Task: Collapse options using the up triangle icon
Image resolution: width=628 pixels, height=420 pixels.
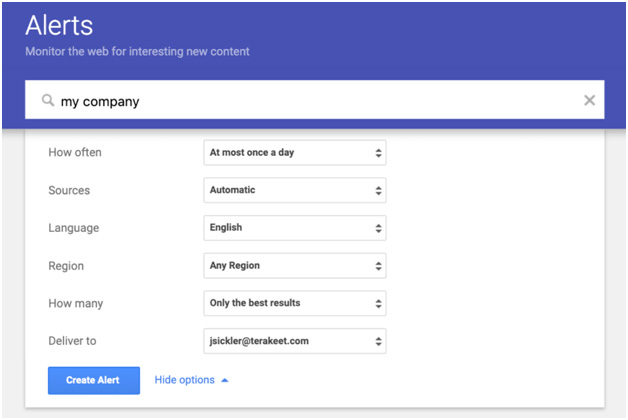Action: click(x=225, y=380)
